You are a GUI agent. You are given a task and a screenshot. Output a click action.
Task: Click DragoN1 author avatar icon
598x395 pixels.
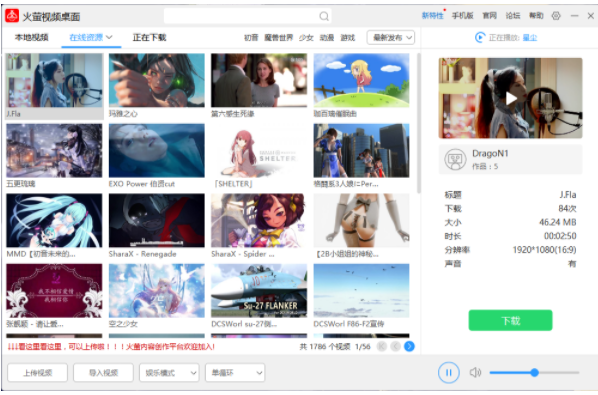[455, 159]
